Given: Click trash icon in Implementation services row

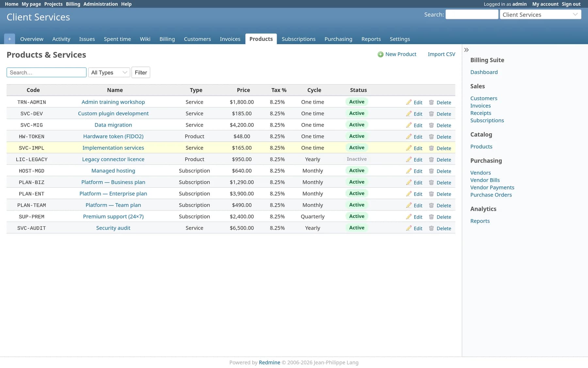Looking at the screenshot, I should (x=431, y=148).
